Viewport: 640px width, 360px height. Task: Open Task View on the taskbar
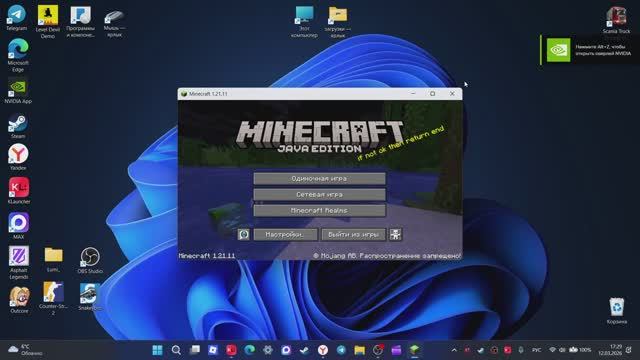(195, 350)
